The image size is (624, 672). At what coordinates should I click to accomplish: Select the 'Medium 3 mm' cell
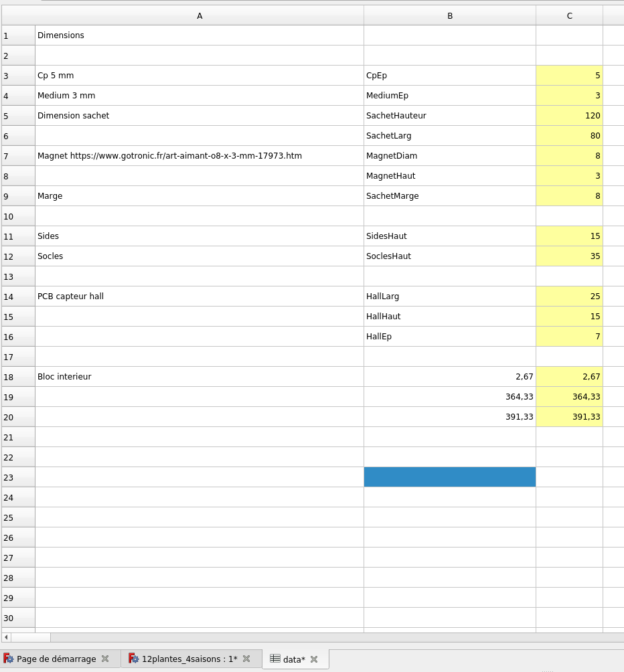click(x=200, y=96)
